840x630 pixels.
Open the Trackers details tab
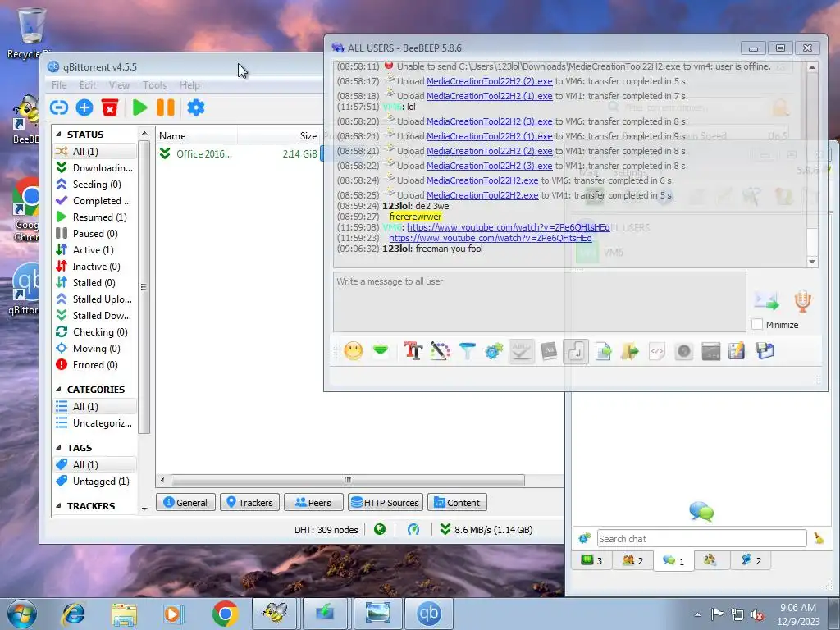249,503
